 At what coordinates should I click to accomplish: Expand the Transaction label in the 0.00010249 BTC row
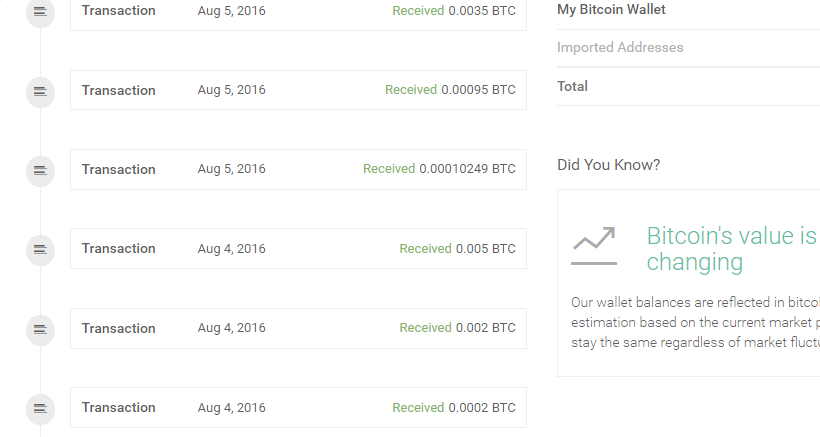coord(119,170)
